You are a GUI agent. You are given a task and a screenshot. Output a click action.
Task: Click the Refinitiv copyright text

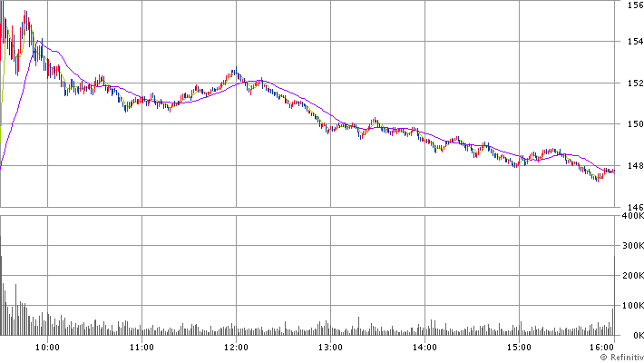pyautogui.click(x=614, y=358)
